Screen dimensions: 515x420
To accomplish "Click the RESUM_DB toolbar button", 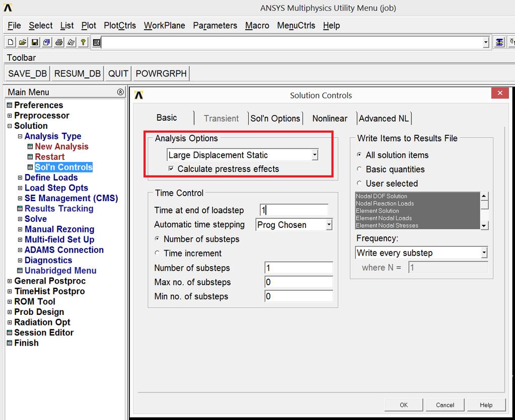I will [77, 73].
